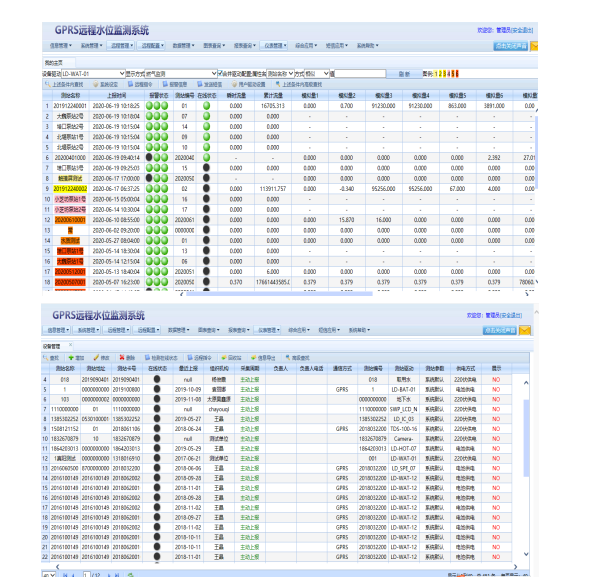Open 系统管理 menu in lower window
Screen dimensions: 591x581
[87, 330]
